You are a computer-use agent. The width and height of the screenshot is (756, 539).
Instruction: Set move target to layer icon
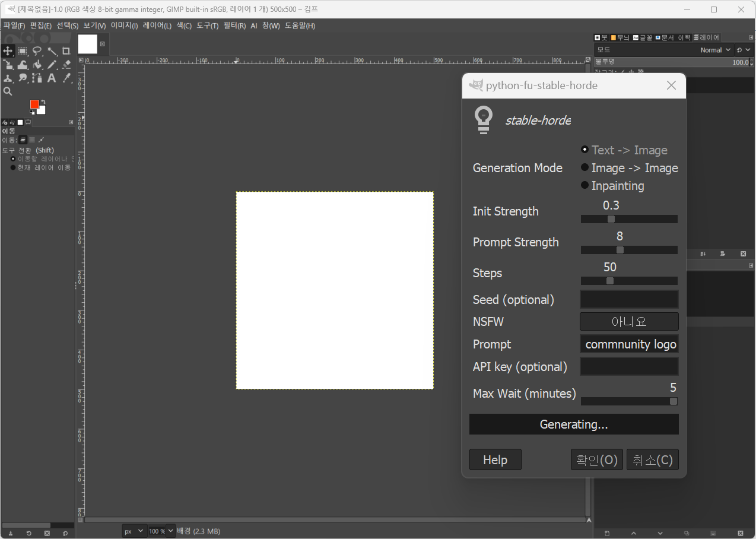(x=23, y=139)
